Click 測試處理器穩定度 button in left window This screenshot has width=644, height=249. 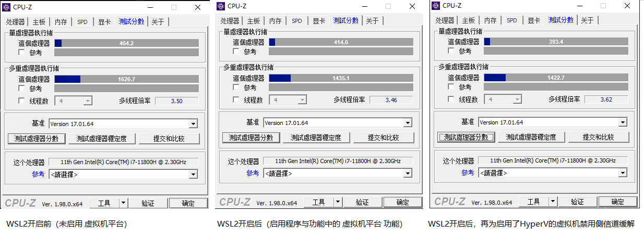(101, 139)
